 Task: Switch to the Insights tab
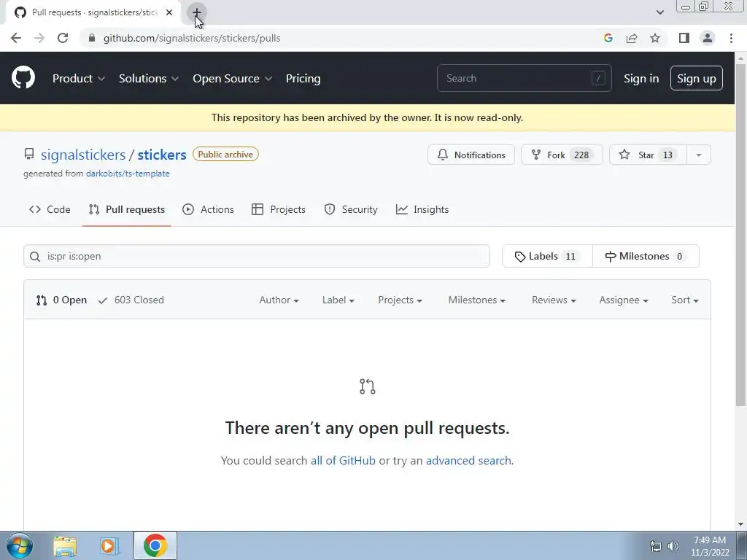click(422, 209)
